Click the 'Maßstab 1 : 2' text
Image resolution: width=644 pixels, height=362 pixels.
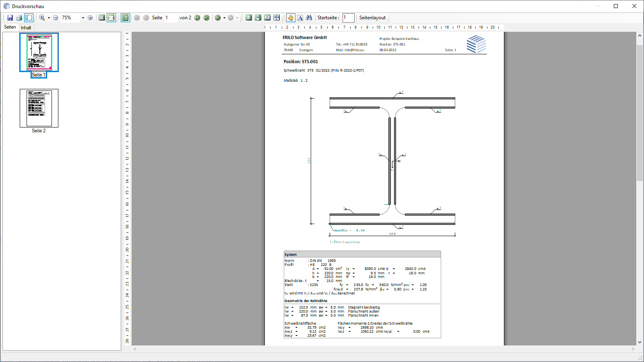point(295,80)
